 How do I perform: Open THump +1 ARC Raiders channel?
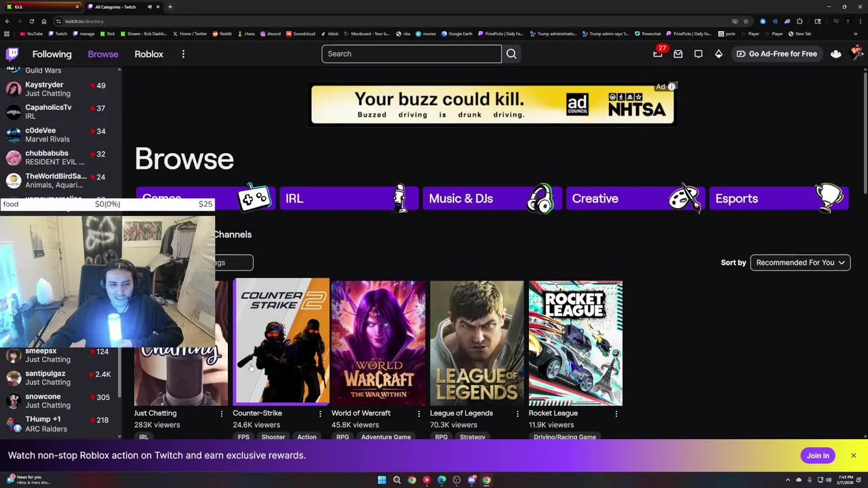61,424
